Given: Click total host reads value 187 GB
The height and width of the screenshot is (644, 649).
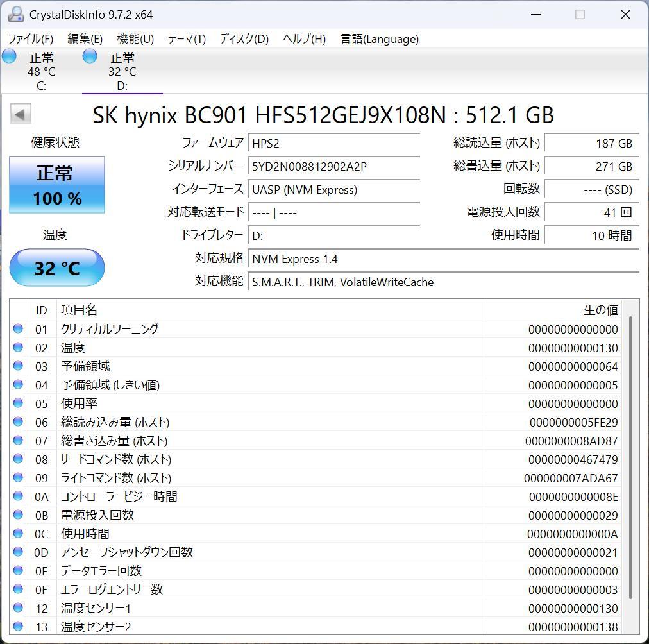Looking at the screenshot, I should click(592, 143).
